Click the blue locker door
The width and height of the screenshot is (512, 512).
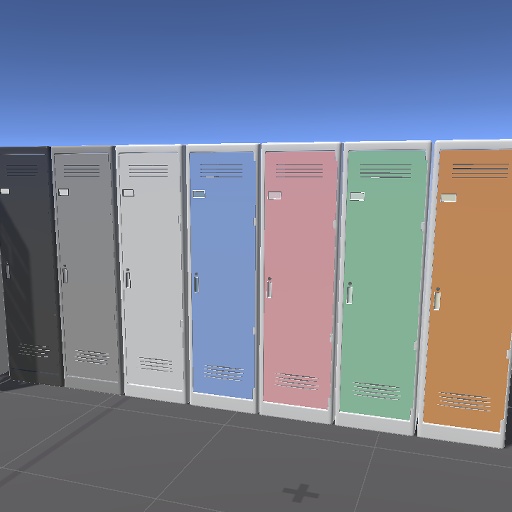coord(223,275)
